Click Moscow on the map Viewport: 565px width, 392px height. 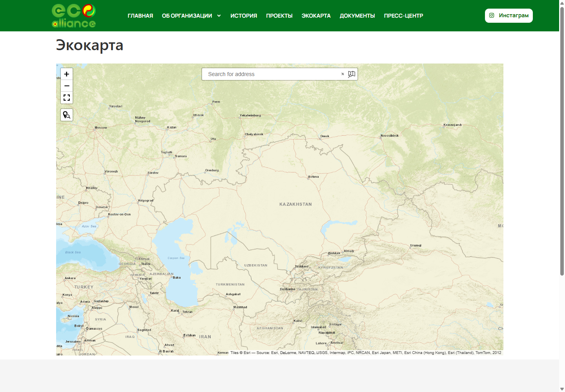pyautogui.click(x=101, y=128)
